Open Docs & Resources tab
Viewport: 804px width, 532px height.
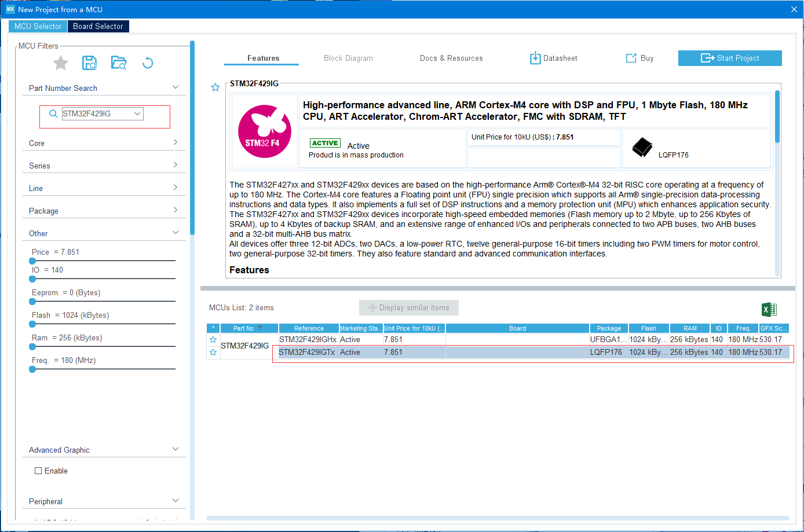pos(451,58)
